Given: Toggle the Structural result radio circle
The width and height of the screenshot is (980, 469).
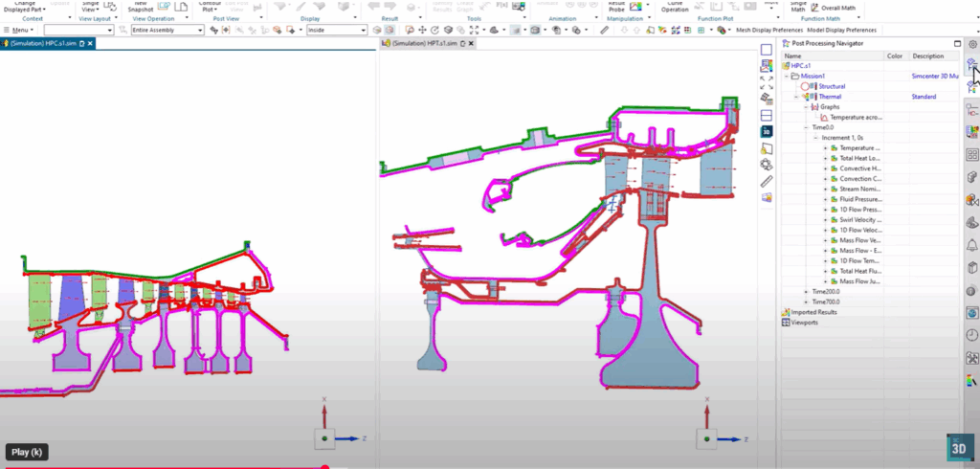Looking at the screenshot, I should click(805, 86).
